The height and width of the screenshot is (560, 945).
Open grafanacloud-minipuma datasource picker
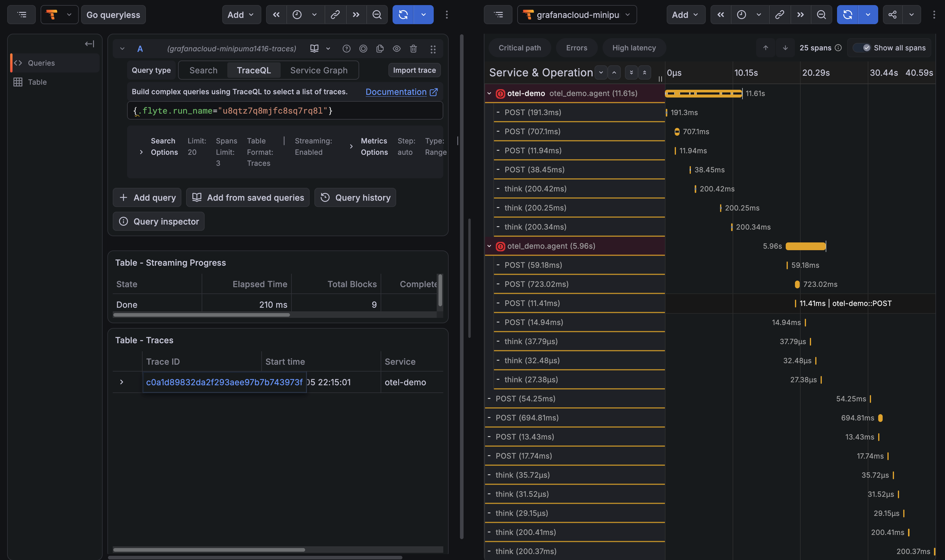(577, 15)
